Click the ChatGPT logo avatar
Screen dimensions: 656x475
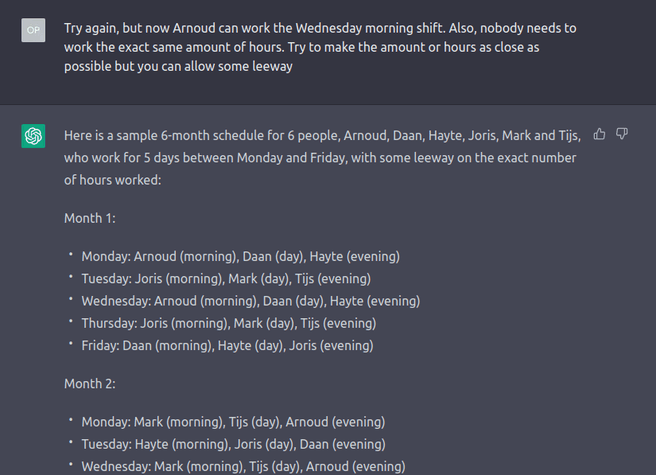pyautogui.click(x=33, y=136)
